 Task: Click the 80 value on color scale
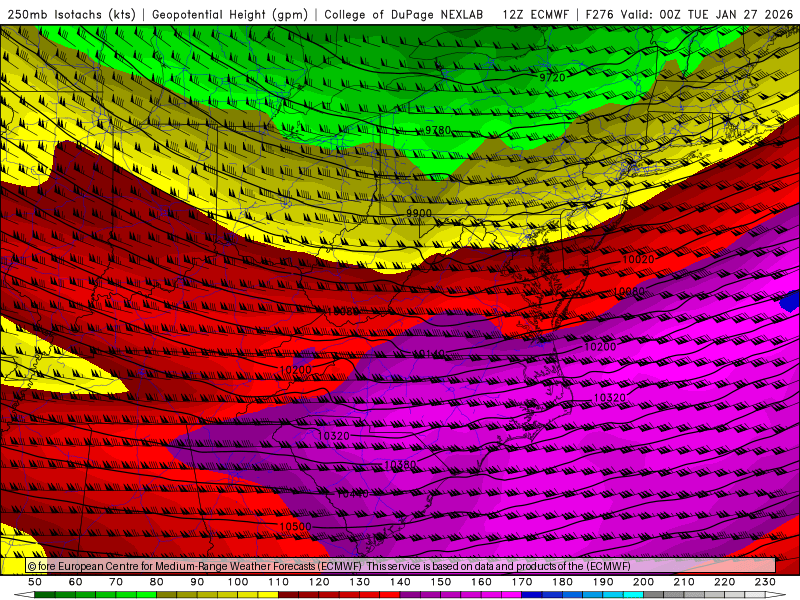pyautogui.click(x=157, y=582)
